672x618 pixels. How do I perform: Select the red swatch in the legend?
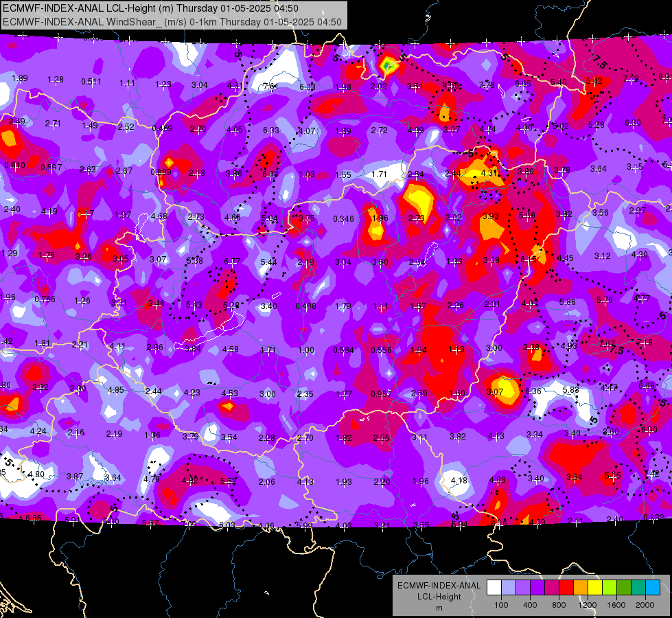pyautogui.click(x=566, y=587)
